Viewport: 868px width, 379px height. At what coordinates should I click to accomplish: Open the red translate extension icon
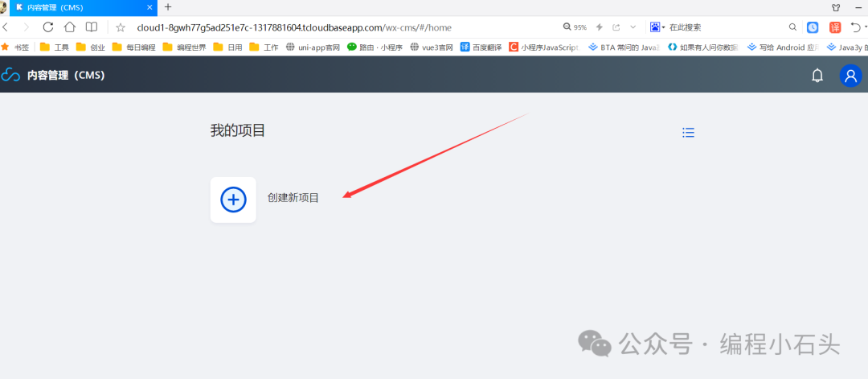click(x=835, y=27)
